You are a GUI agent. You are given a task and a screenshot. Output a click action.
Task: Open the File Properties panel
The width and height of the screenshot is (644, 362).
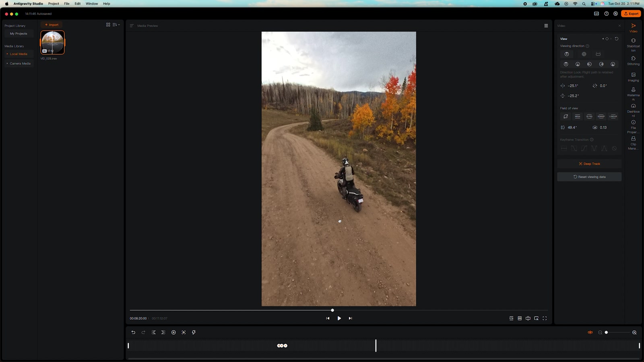pos(633,127)
